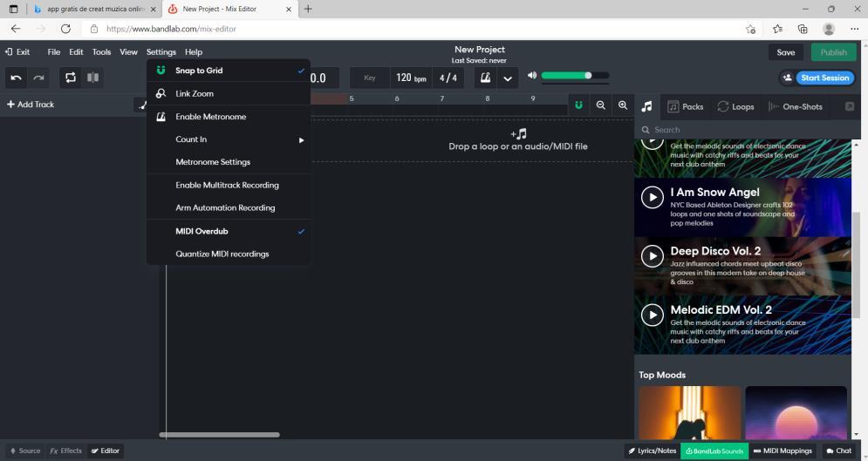The width and height of the screenshot is (868, 461).
Task: Click the split region icon
Action: pyautogui.click(x=93, y=78)
